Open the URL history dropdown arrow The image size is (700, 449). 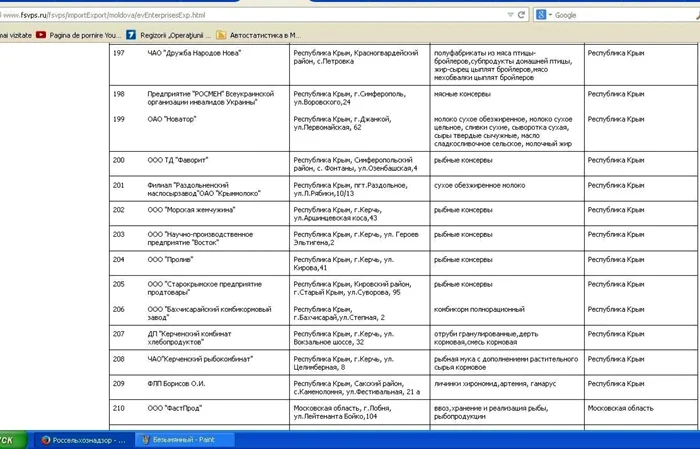pos(510,15)
